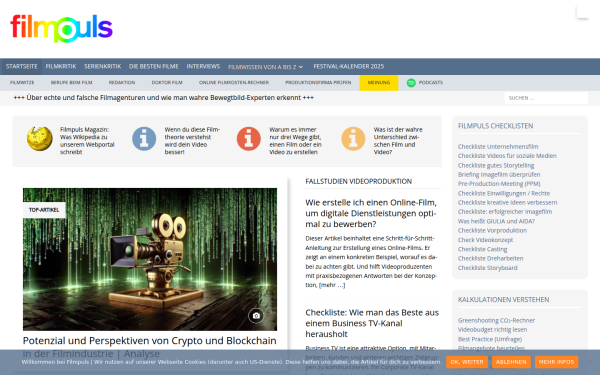Click the Kalkulationen verstehen heading
600x375 pixels.
click(x=504, y=300)
